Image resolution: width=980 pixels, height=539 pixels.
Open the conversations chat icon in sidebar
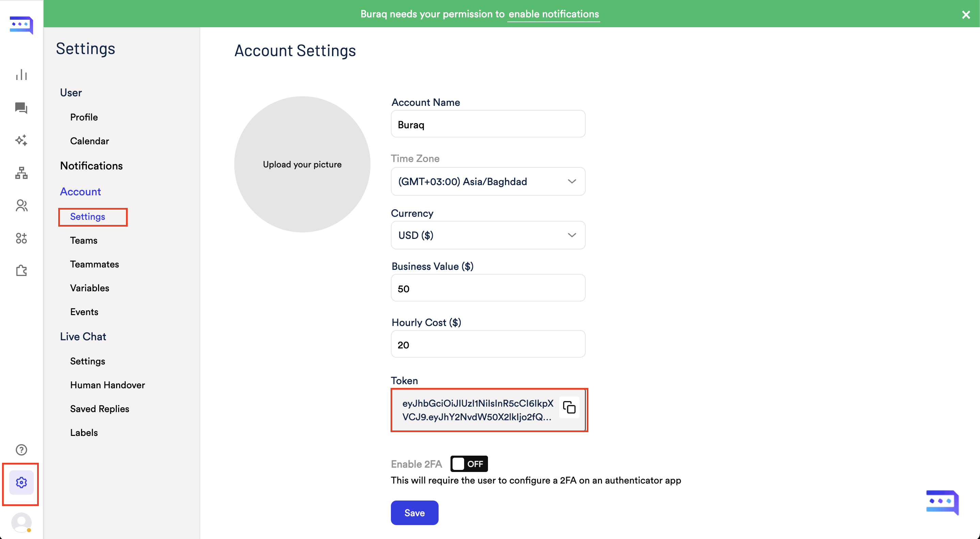tap(21, 108)
